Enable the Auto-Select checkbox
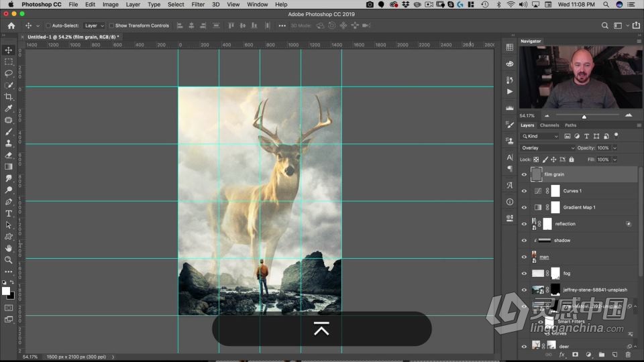The width and height of the screenshot is (644, 362). pos(48,25)
